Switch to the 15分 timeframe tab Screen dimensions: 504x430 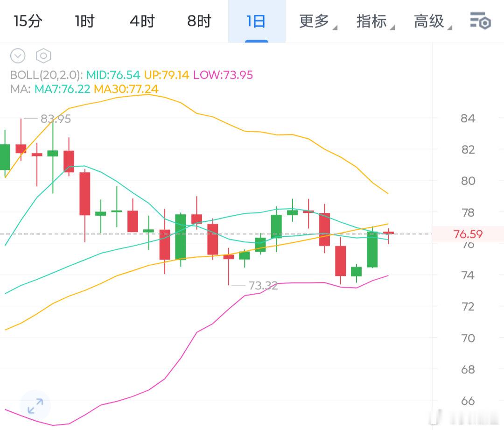click(x=28, y=21)
